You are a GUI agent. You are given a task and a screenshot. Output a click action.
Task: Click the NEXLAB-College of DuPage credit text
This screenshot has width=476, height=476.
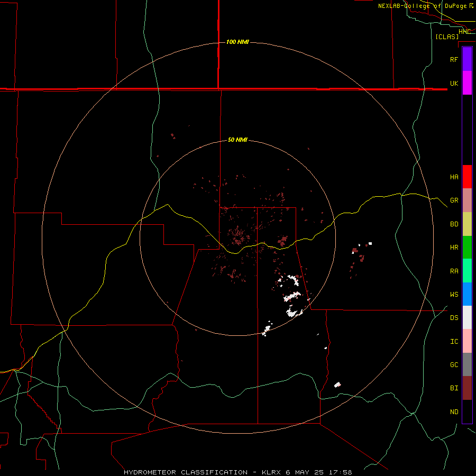(x=425, y=6)
